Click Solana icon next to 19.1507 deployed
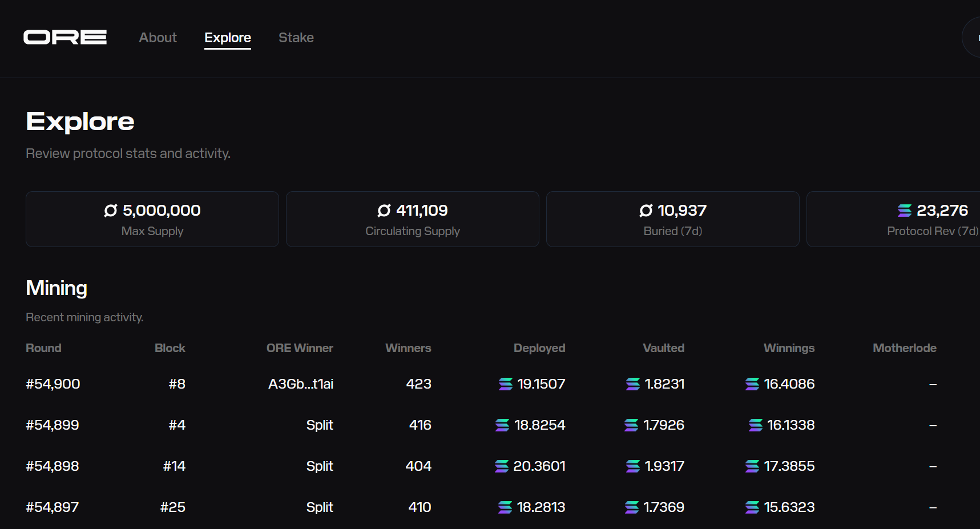Image resolution: width=980 pixels, height=529 pixels. point(506,384)
